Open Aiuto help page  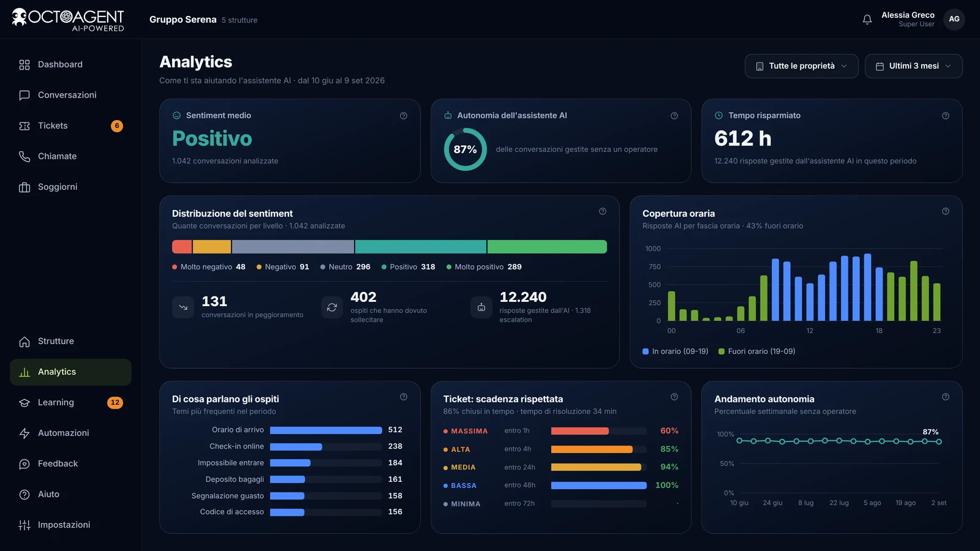(x=70, y=495)
